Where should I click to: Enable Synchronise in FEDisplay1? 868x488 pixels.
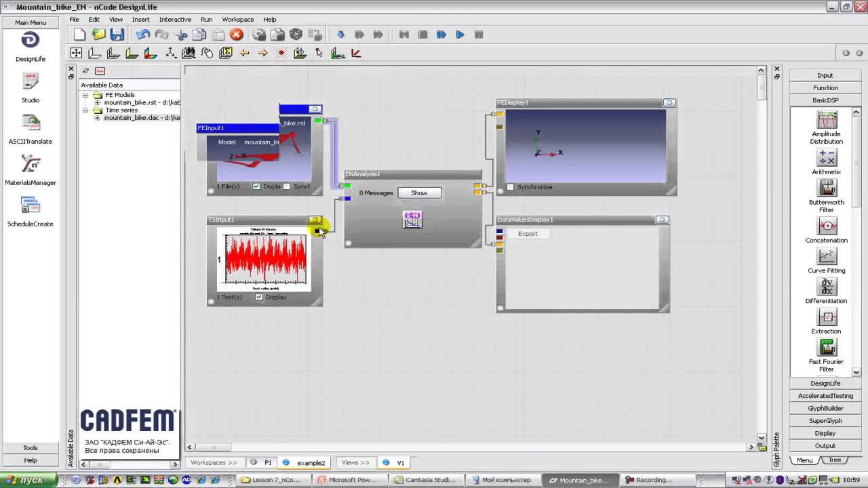511,187
